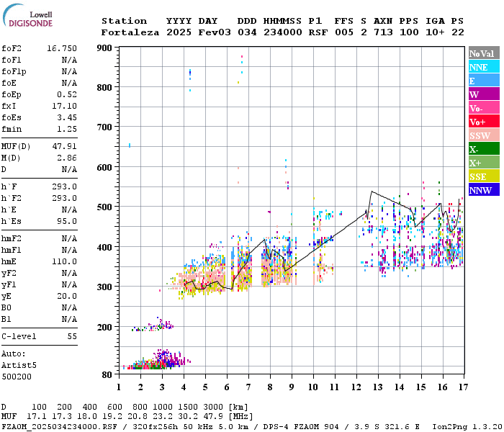Click the foEs value 3.45

click(67, 117)
